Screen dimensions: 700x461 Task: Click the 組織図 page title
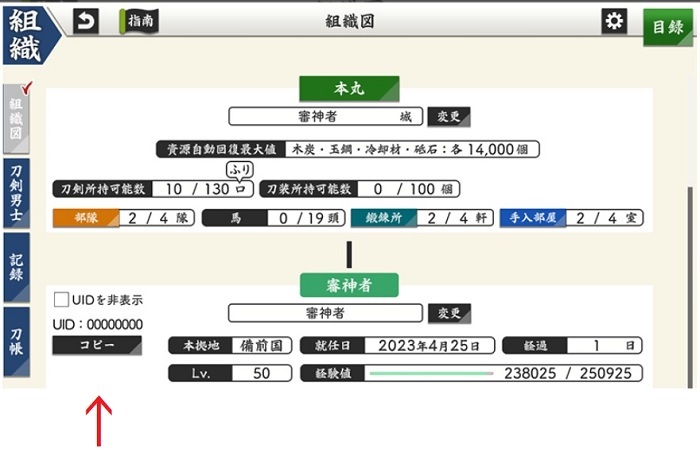click(x=350, y=21)
